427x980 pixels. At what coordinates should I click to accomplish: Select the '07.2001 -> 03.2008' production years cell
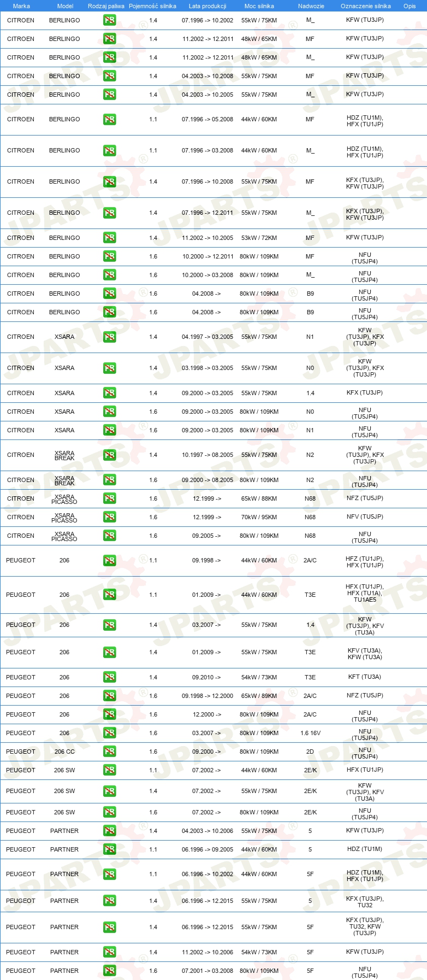click(x=207, y=971)
